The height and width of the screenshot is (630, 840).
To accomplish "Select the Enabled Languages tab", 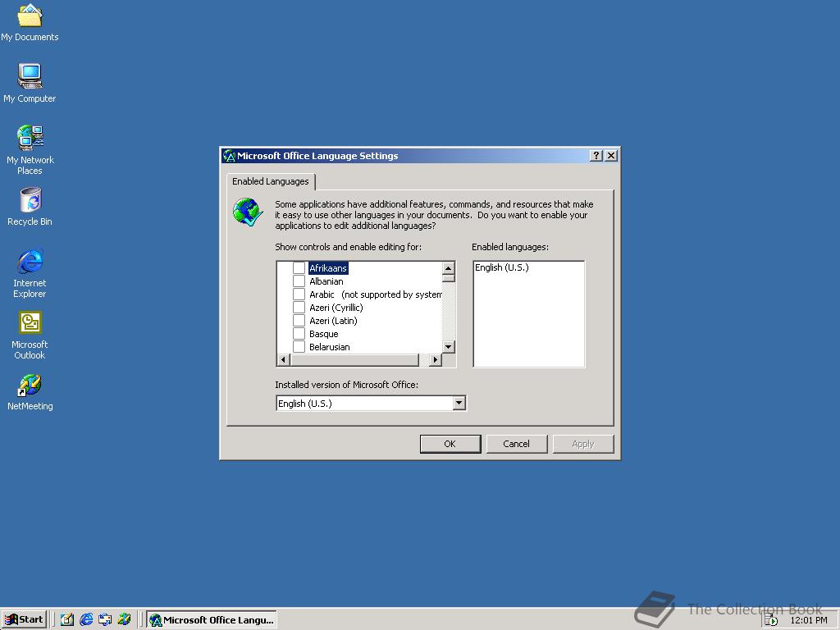I will coord(271,181).
